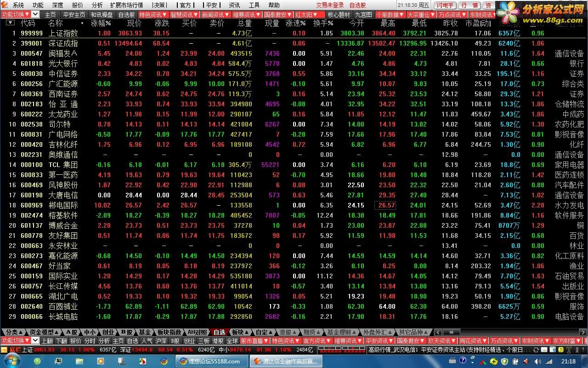The height and width of the screenshot is (368, 588).
Task: Click the 全球 button in the bottom toolbar
Action: click(232, 340)
